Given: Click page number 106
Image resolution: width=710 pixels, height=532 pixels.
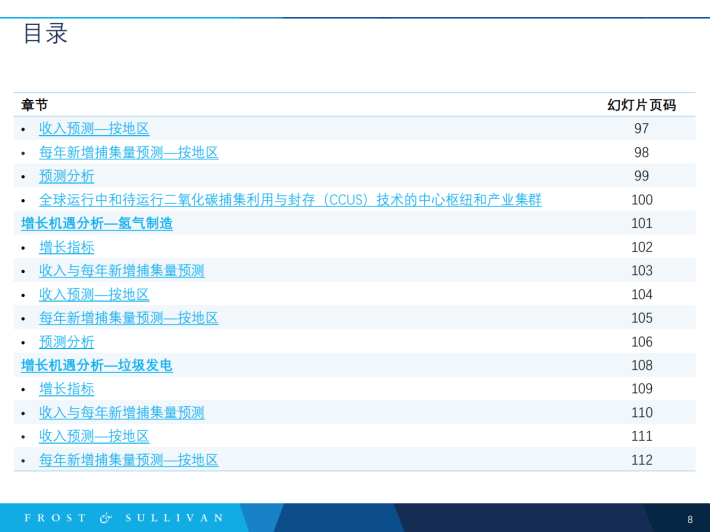Looking at the screenshot, I should [642, 342].
